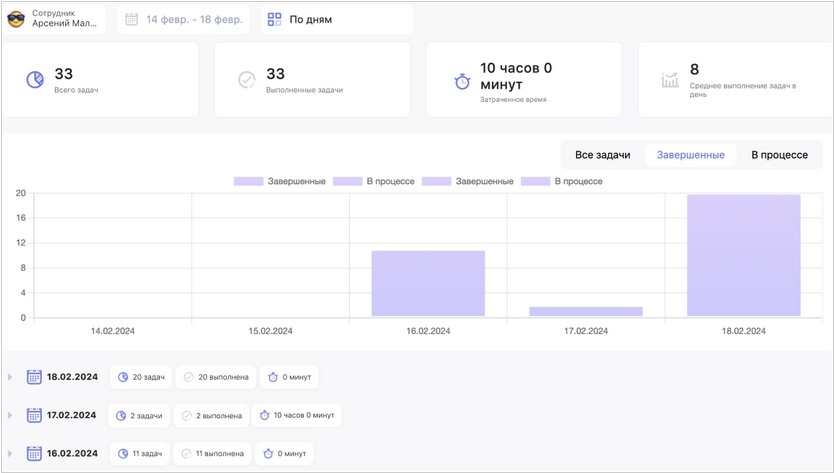This screenshot has height=473, width=834.
Task: Click the stopwatch icon on "Затраченное время" card
Action: click(462, 81)
